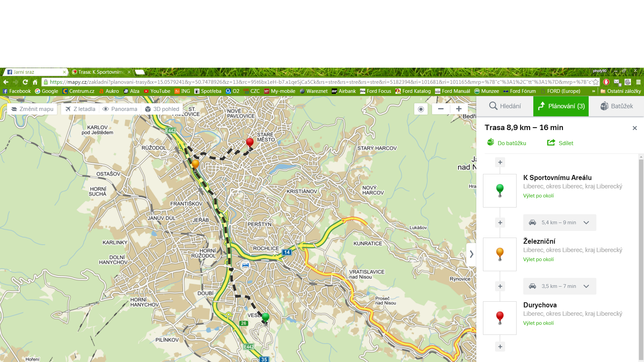The width and height of the screenshot is (644, 362).
Task: Click the Sdílet share icon
Action: tap(551, 143)
